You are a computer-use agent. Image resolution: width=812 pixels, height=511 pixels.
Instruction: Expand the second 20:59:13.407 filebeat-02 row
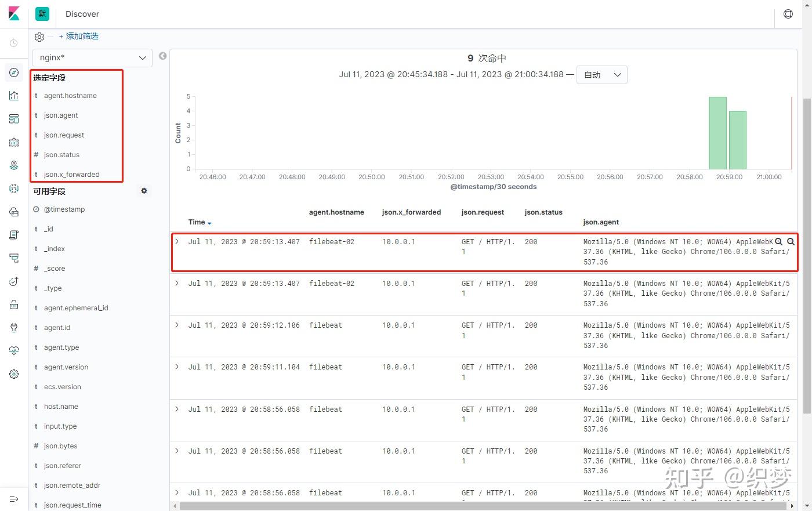click(x=177, y=283)
